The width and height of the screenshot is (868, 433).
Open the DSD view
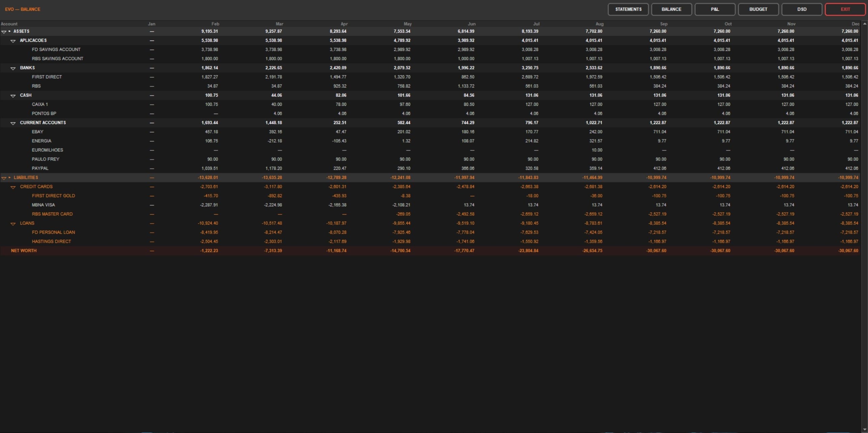(802, 9)
